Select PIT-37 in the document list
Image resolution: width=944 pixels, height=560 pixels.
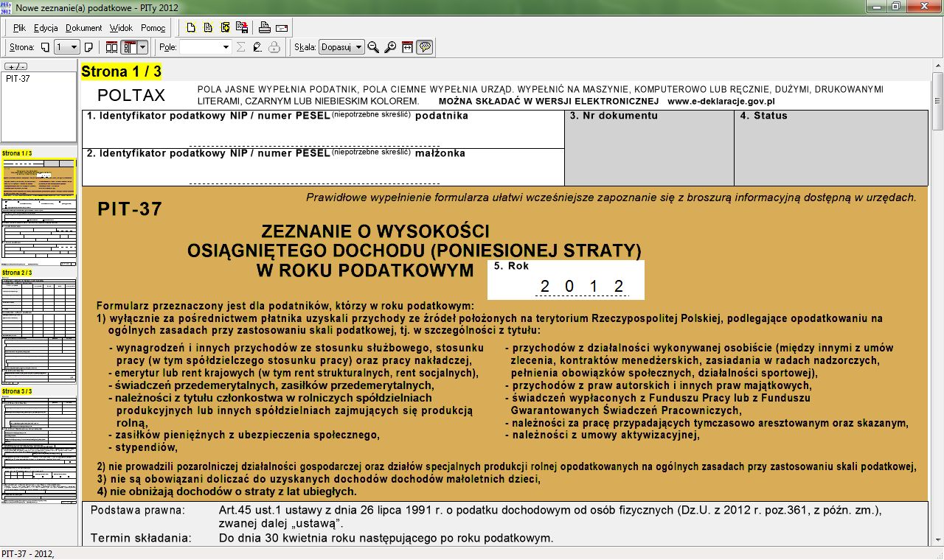coord(18,78)
